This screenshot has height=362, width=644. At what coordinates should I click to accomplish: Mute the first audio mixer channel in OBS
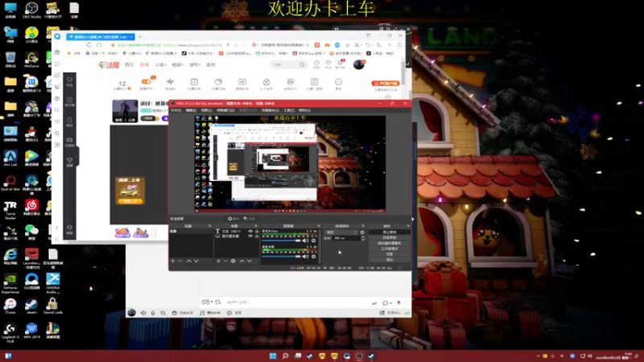pyautogui.click(x=305, y=241)
